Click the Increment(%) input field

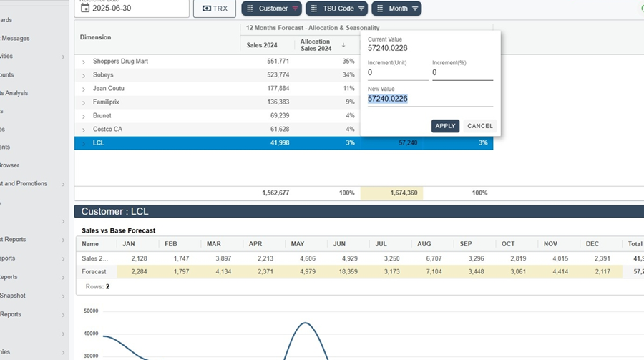point(462,73)
